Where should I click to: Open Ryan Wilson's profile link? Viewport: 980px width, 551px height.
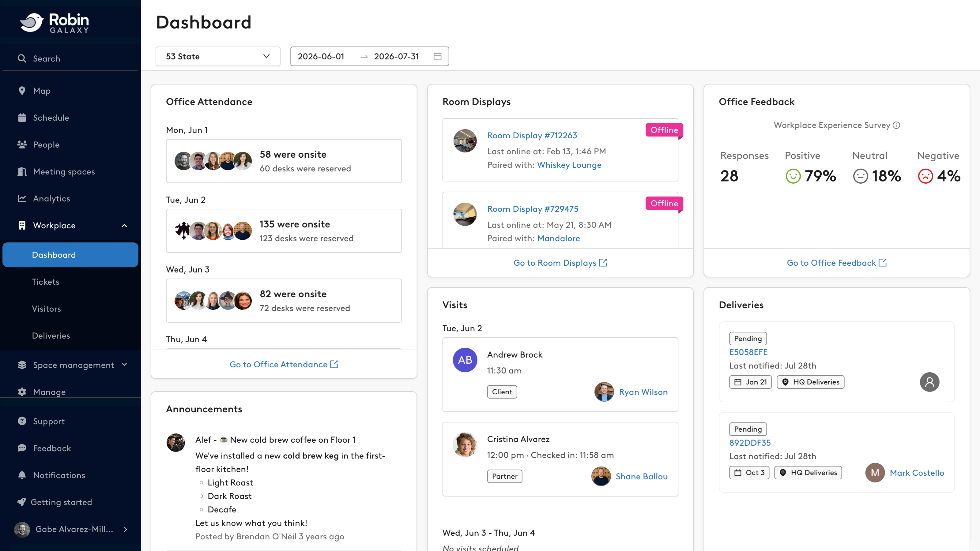tap(643, 392)
